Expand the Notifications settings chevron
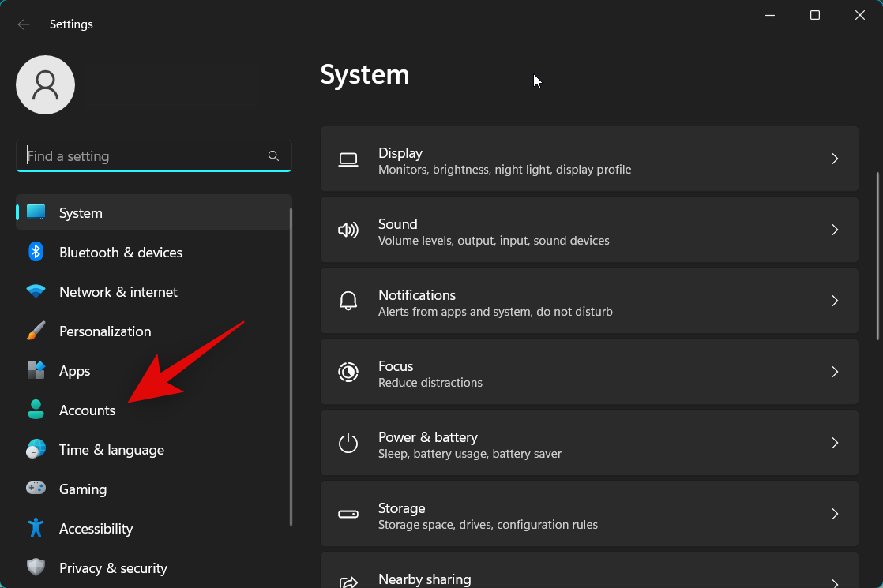Viewport: 883px width, 588px height. [x=835, y=301]
